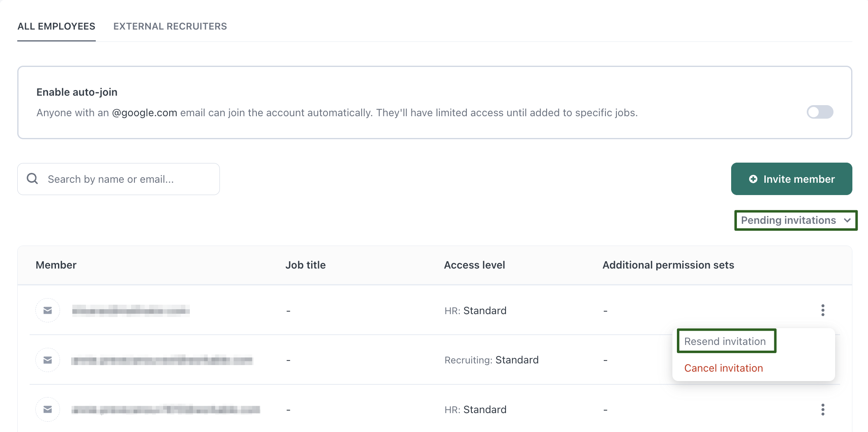Click envelope avatar of third pending invite

(x=48, y=409)
